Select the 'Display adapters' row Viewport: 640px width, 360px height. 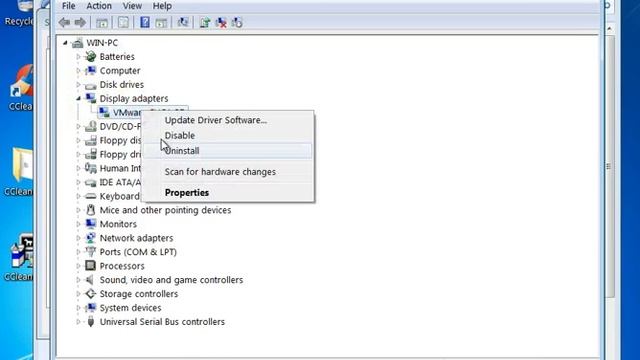[134, 98]
